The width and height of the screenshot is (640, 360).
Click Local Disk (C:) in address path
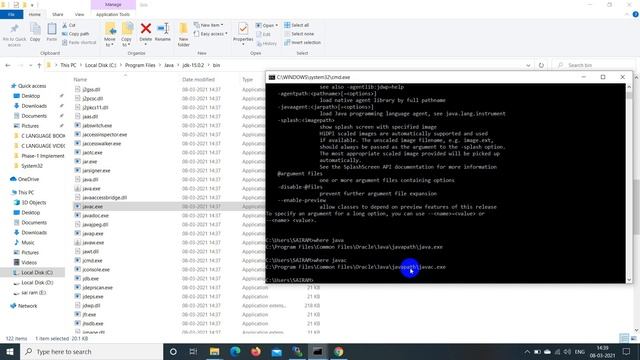click(x=100, y=65)
